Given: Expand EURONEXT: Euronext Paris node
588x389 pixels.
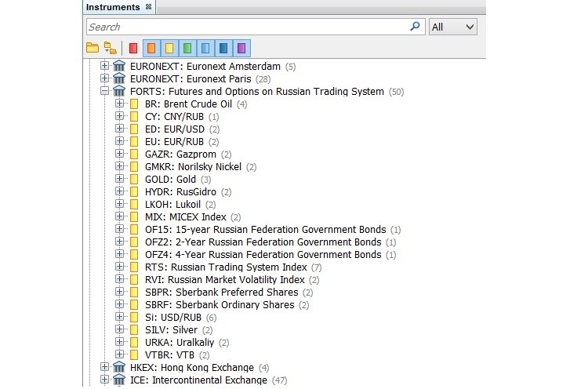Looking at the screenshot, I should pos(104,78).
